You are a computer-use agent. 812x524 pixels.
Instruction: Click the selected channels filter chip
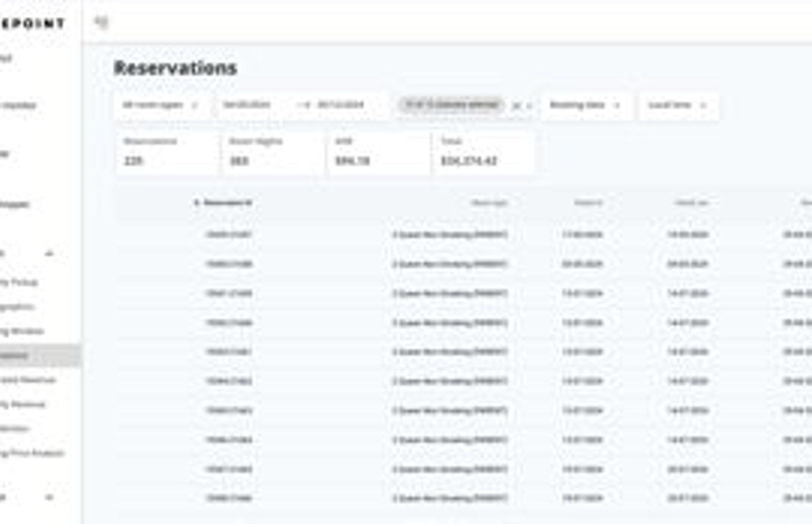click(x=452, y=105)
